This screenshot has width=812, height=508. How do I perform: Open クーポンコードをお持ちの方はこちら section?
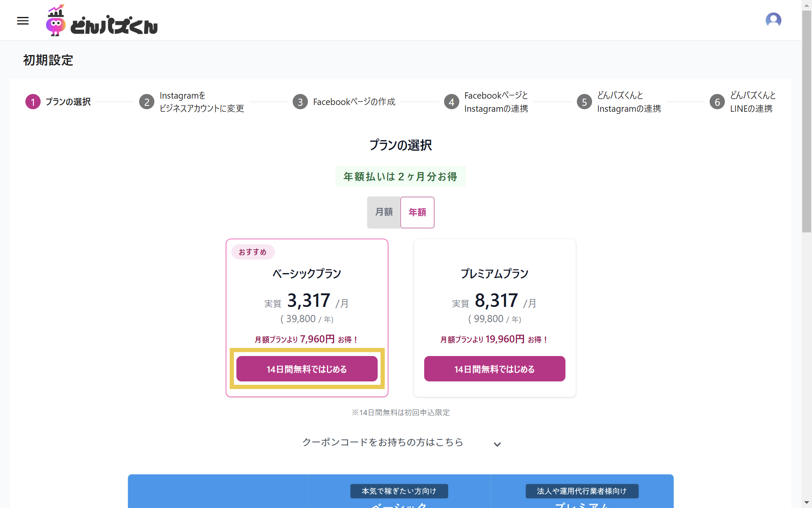(382, 442)
